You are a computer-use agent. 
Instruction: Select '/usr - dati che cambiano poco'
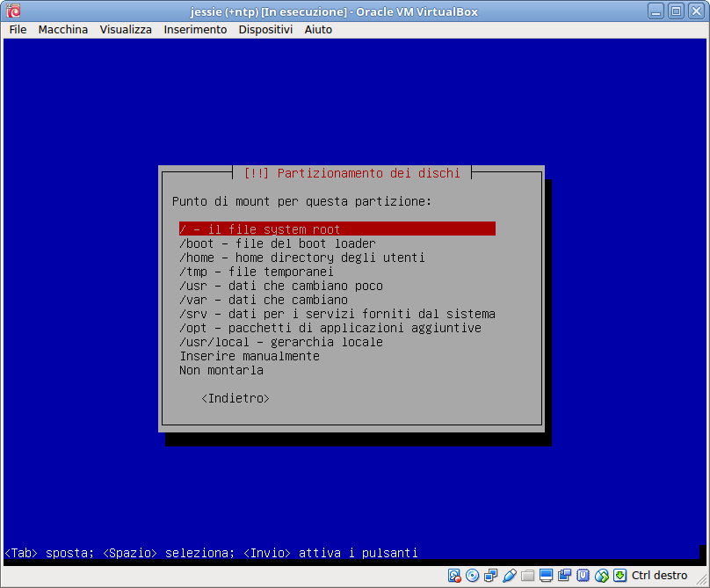[x=337, y=286]
